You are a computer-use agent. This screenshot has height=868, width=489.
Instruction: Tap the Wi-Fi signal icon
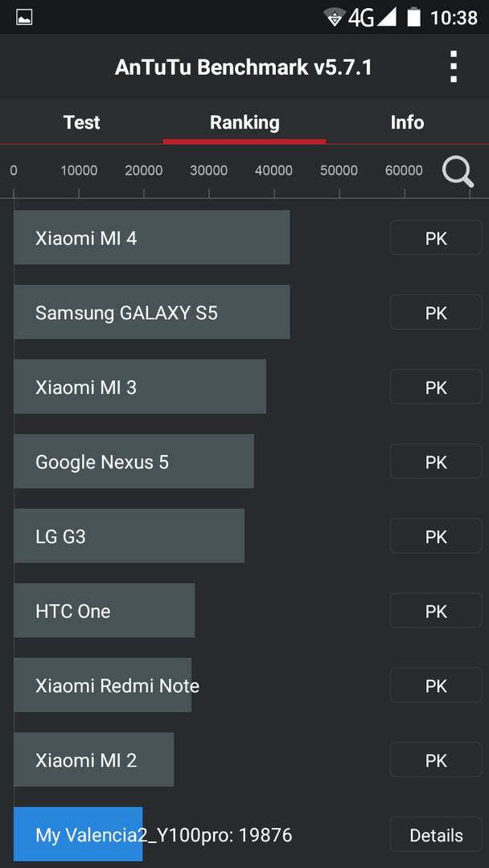(335, 17)
